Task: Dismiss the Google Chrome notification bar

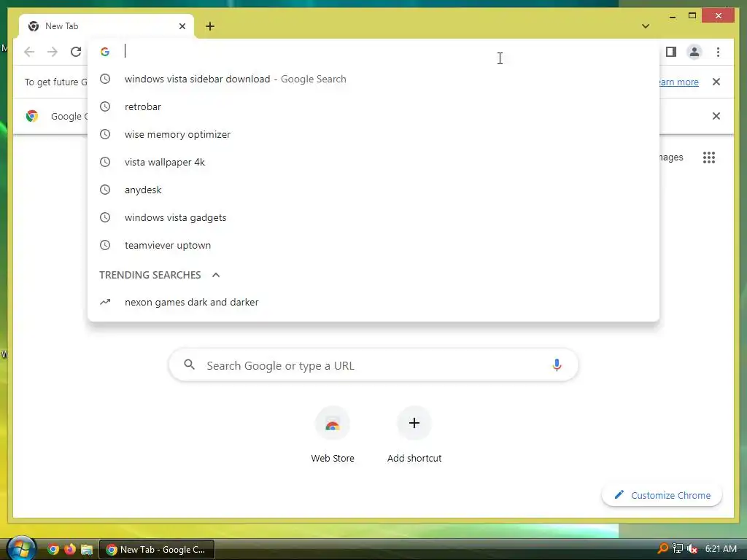Action: [x=716, y=116]
